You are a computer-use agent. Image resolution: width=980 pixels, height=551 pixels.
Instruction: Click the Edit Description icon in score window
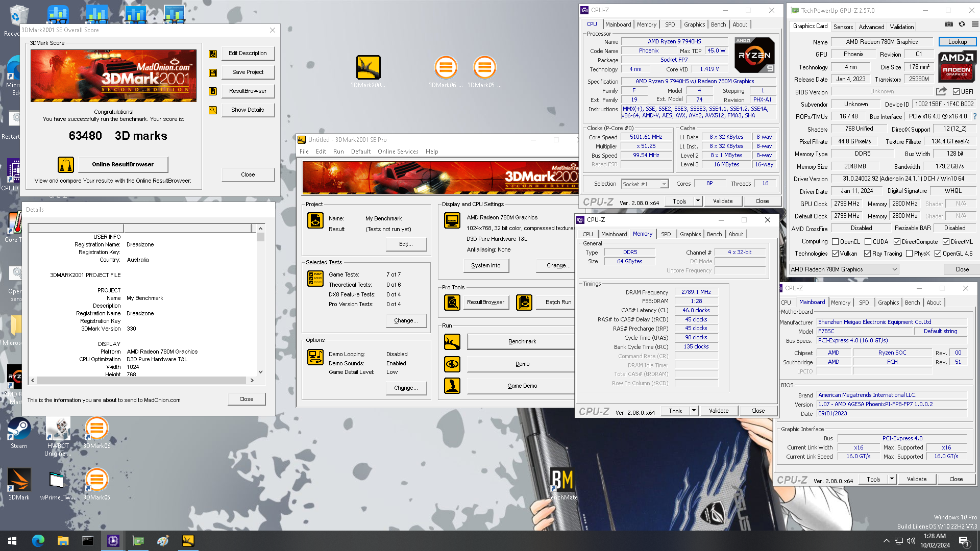coord(213,54)
